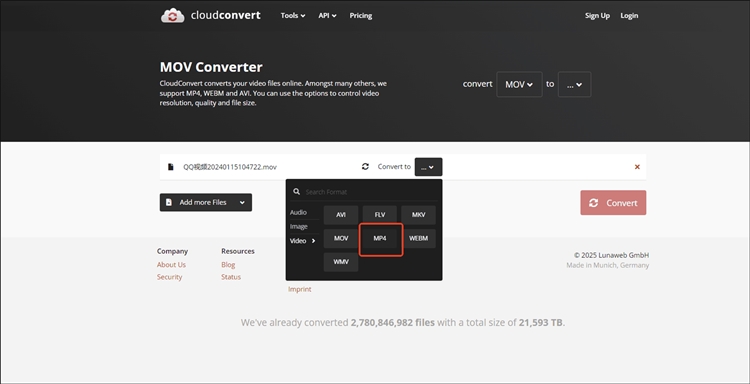The image size is (750, 384).
Task: Choose AVI as output format
Action: [341, 215]
